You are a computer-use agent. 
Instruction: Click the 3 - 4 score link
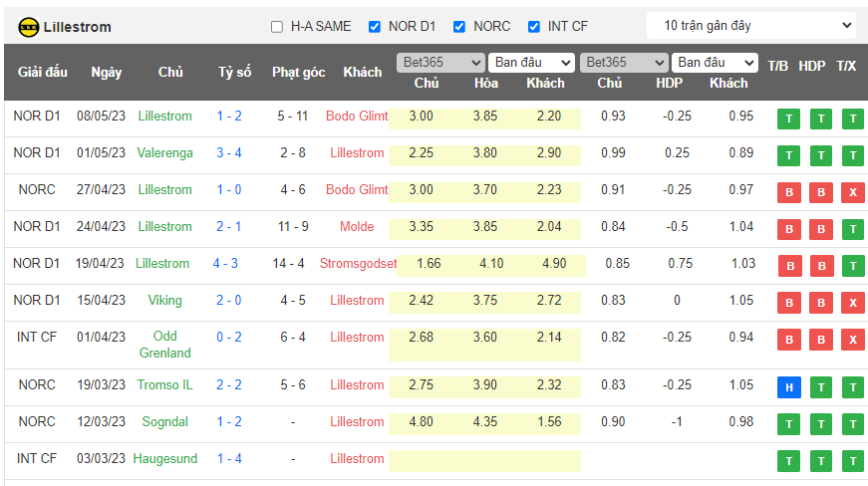229,153
